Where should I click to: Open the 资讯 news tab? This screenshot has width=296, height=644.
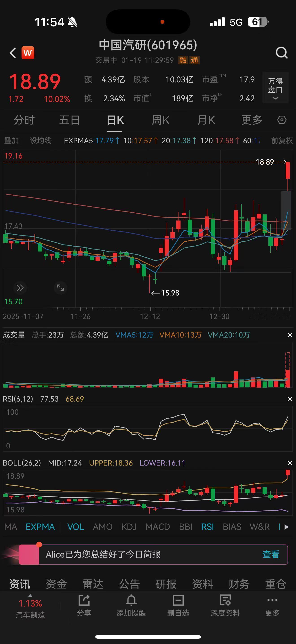pyautogui.click(x=20, y=584)
